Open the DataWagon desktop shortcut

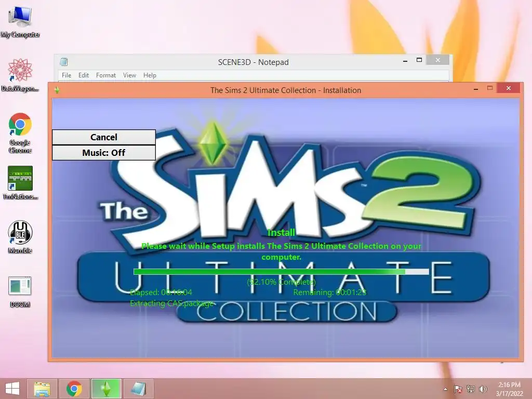(x=20, y=75)
